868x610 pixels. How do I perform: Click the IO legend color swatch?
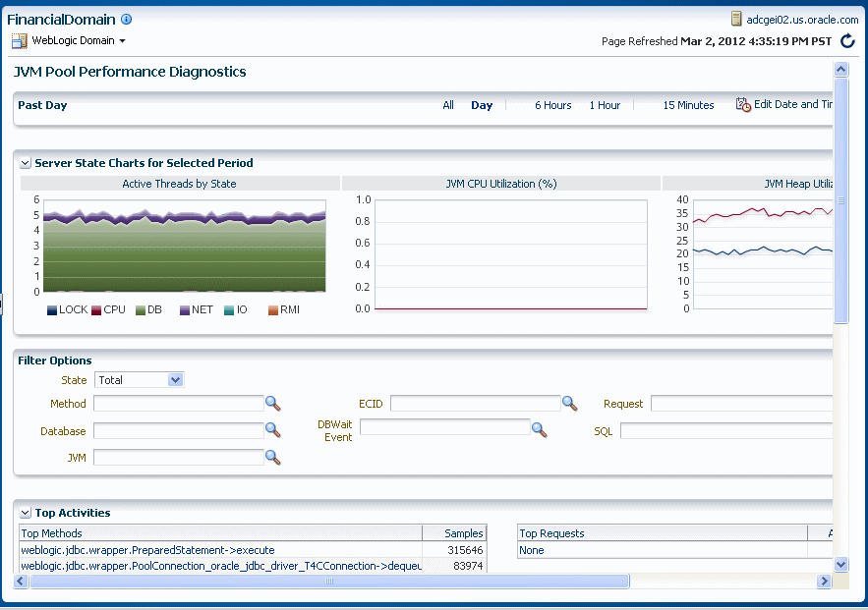(x=229, y=310)
